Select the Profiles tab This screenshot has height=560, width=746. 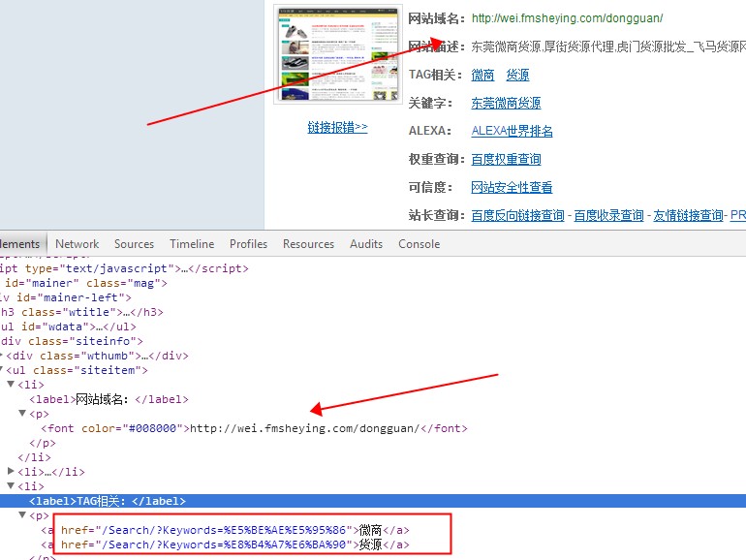[x=248, y=244]
